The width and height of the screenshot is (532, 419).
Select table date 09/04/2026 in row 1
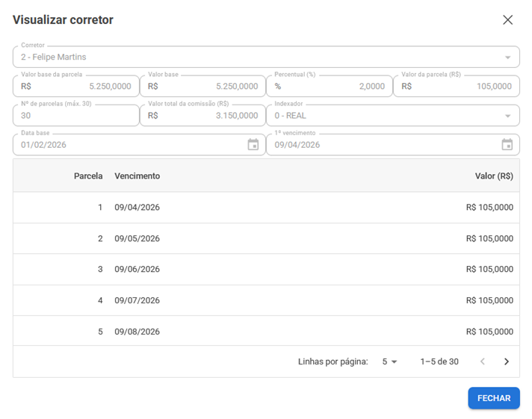[137, 208]
